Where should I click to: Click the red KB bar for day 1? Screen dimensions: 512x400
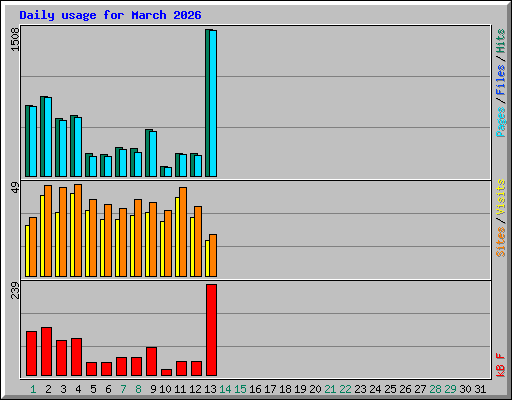31,354
